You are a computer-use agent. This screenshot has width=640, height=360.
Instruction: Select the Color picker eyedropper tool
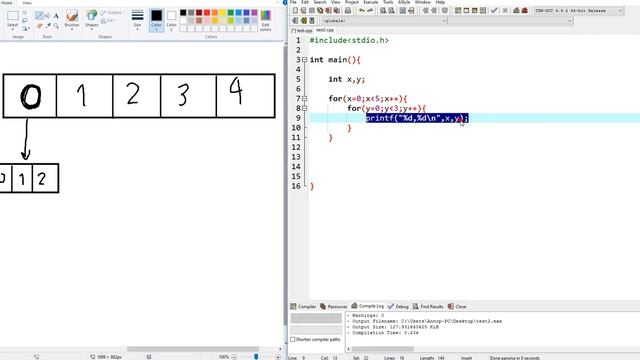[48, 25]
